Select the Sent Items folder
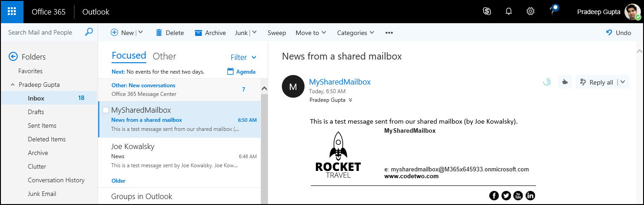 [42, 125]
